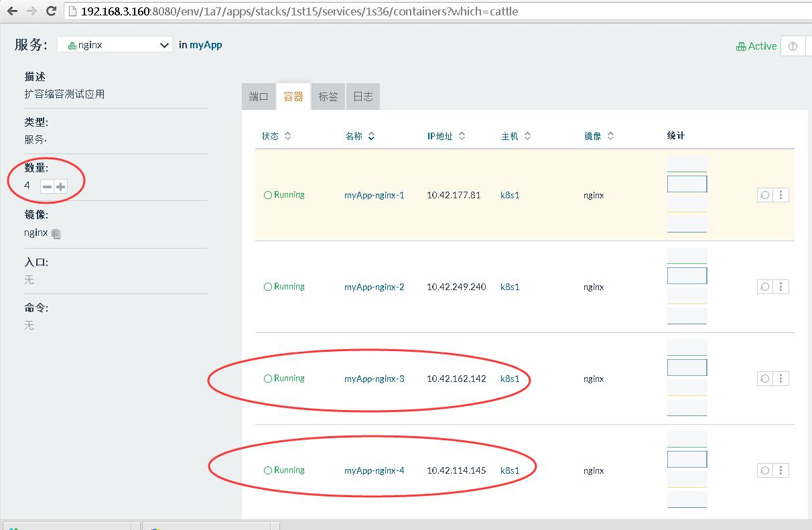This screenshot has height=530, width=812.
Task: Click the nginx image cell in myApp-nginx-3 row
Action: 594,379
